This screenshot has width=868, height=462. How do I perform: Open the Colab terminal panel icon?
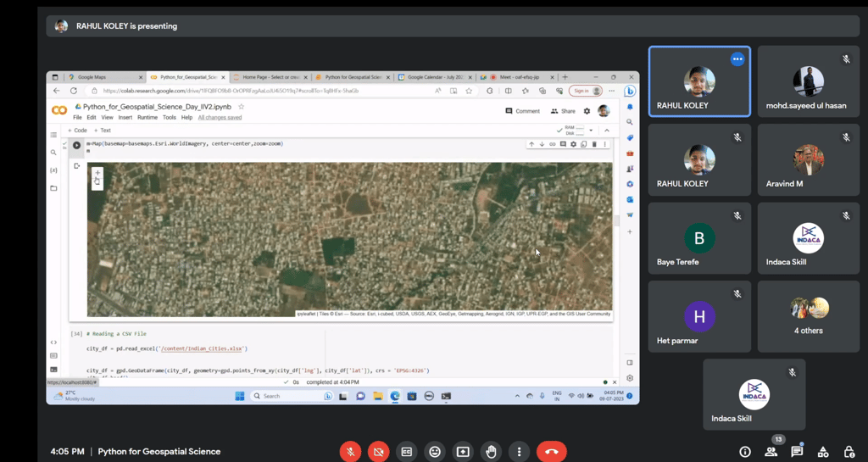(x=53, y=370)
